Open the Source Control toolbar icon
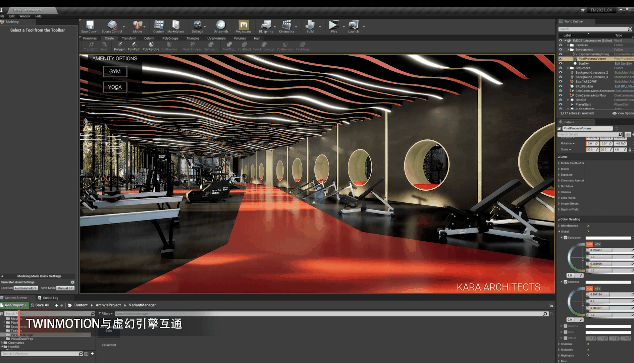Screen dimensions: 634x363 pyautogui.click(x=112, y=25)
